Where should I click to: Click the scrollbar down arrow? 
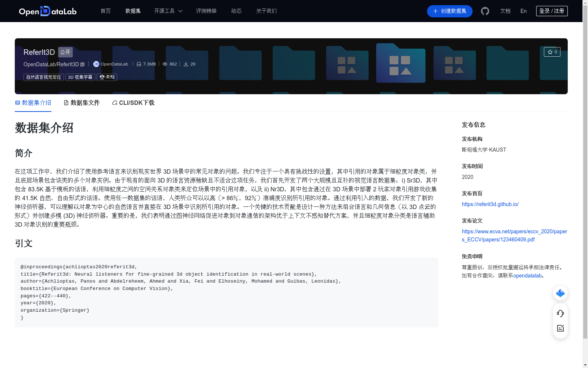click(585, 365)
